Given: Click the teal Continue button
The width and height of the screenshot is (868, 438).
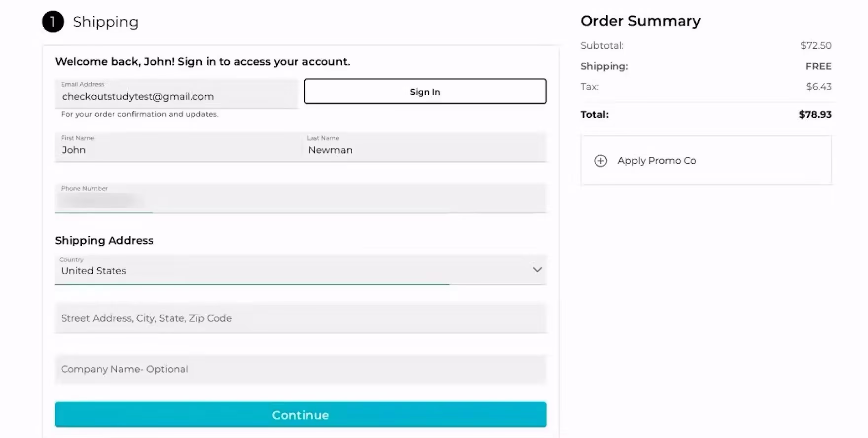Looking at the screenshot, I should click(300, 414).
